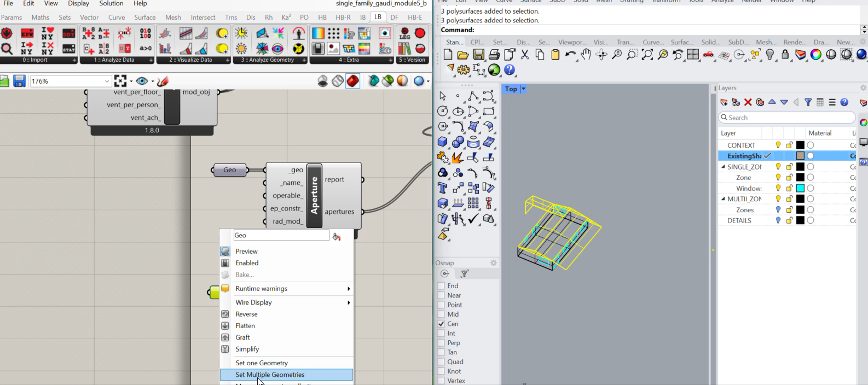
Task: Open the Grasshopper zoom level dropdown
Action: click(x=107, y=81)
